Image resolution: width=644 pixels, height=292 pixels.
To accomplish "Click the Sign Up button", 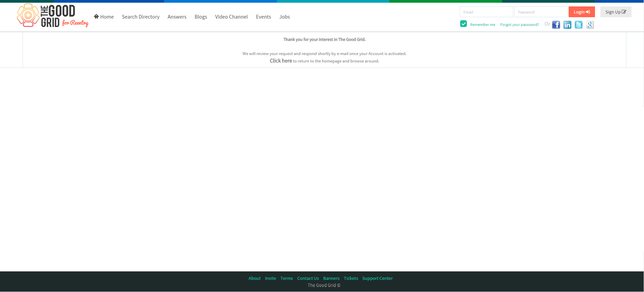I will pyautogui.click(x=616, y=12).
